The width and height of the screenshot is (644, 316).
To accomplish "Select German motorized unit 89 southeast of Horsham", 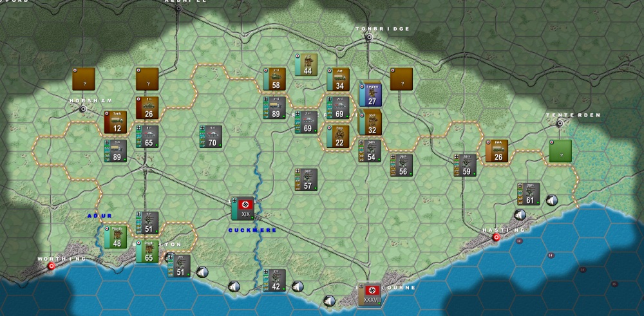I will [115, 151].
